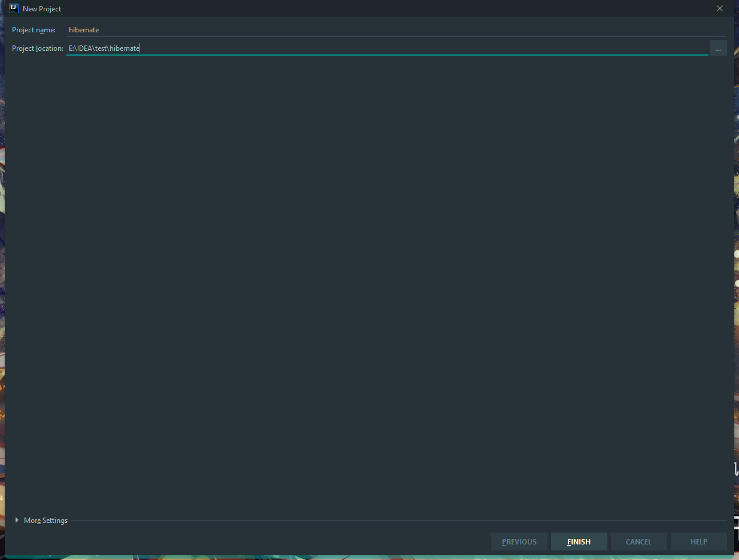Click the New Project title text
Viewport: 739px width, 560px height.
coord(42,9)
